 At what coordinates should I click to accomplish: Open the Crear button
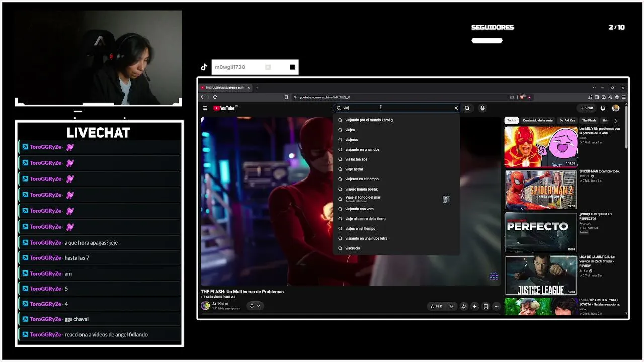587,108
